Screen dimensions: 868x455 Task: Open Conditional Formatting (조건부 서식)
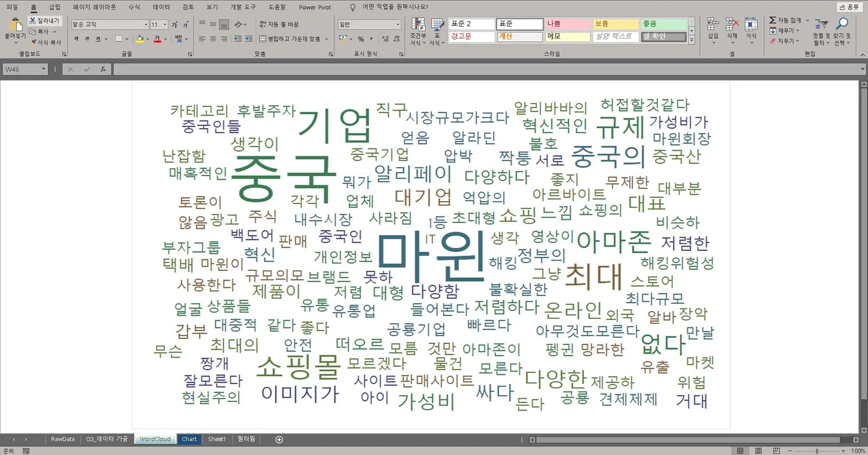click(418, 32)
